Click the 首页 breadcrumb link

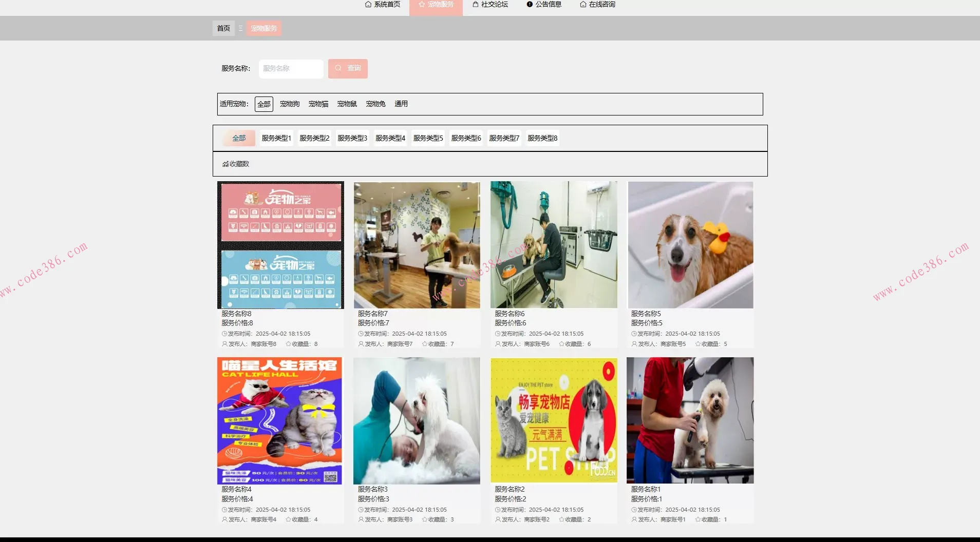(223, 28)
